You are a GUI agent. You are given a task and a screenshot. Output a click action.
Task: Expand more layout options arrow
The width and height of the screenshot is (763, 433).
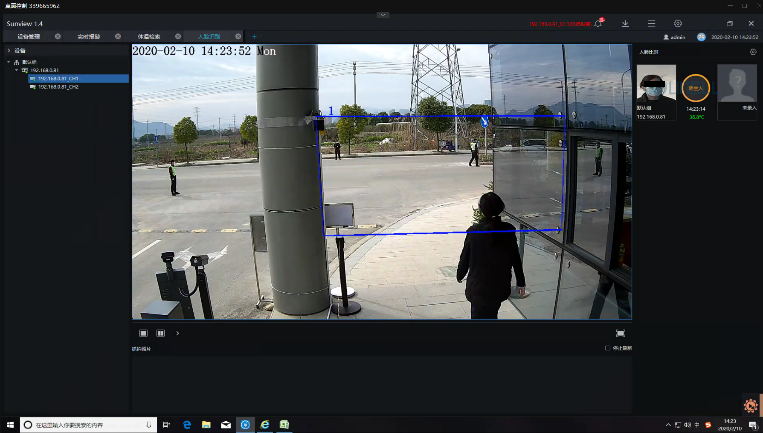point(177,333)
